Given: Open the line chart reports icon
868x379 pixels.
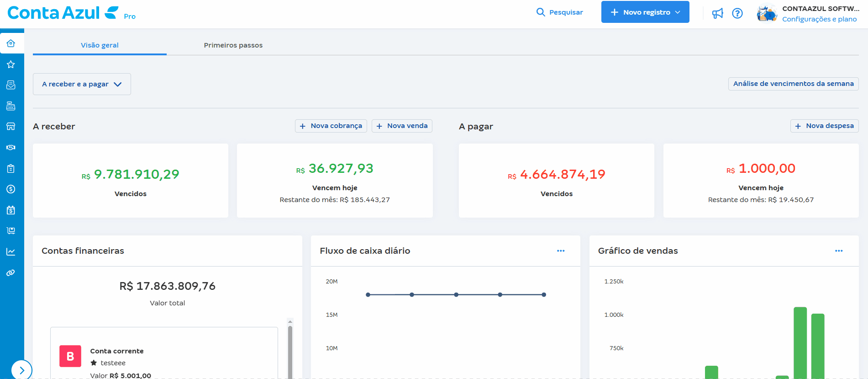Looking at the screenshot, I should (x=11, y=251).
